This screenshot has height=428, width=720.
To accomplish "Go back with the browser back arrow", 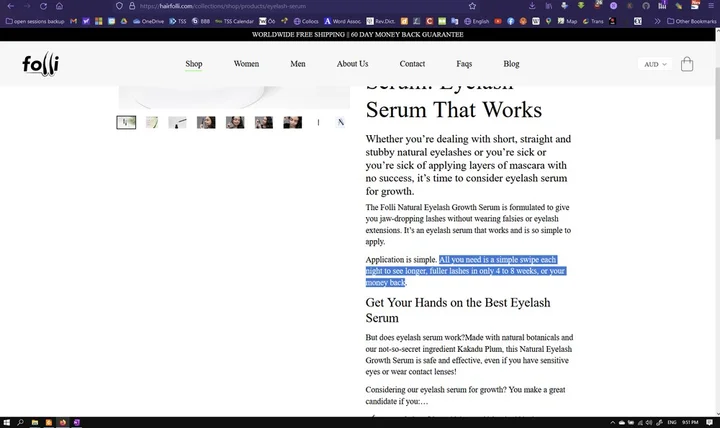I will click(11, 6).
